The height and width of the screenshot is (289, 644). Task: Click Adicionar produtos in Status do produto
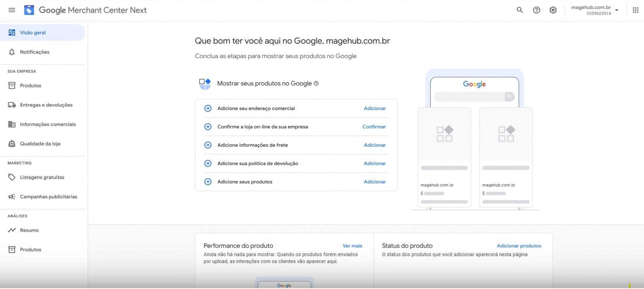(519, 246)
